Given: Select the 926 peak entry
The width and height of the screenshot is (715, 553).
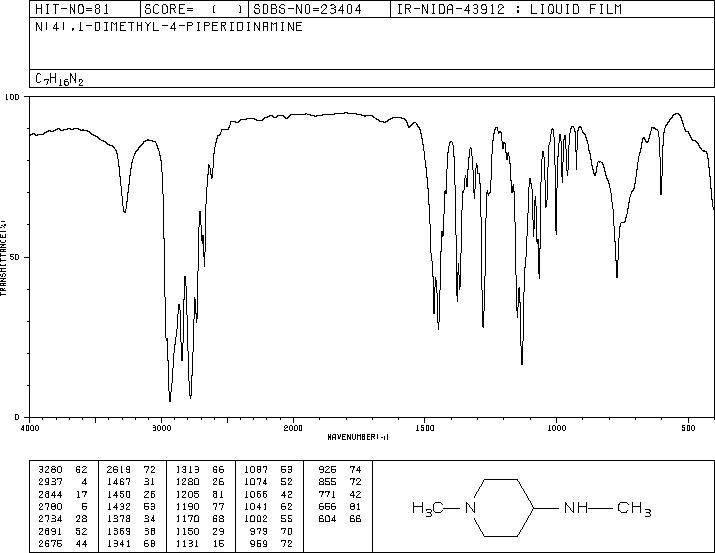Looking at the screenshot, I should coord(340,470).
